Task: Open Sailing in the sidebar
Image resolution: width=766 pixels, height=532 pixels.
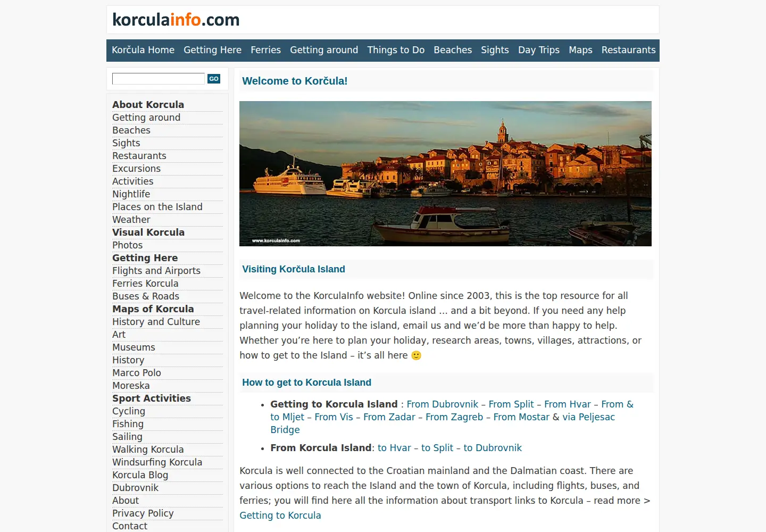Action: tap(127, 437)
